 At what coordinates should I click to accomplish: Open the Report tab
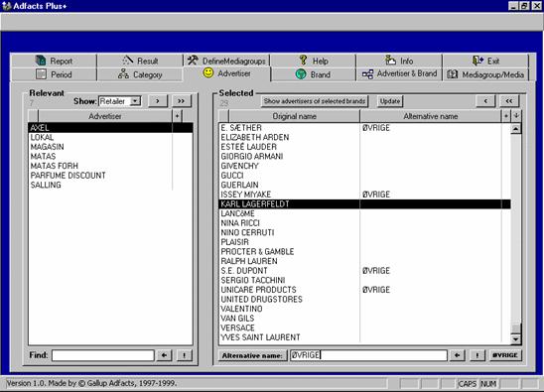(55, 61)
